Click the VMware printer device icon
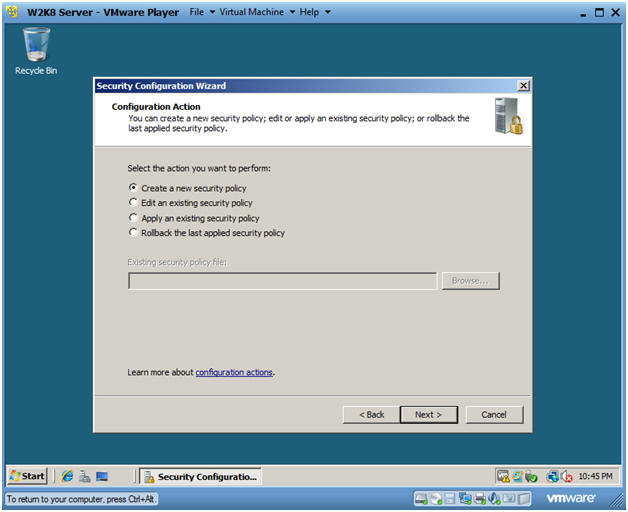The width and height of the screenshot is (628, 512). 479,499
